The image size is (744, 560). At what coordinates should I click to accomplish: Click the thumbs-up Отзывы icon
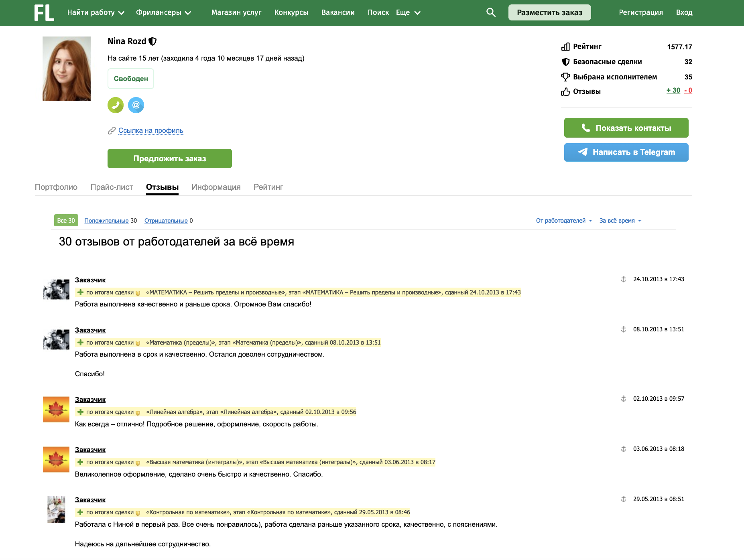pos(565,92)
